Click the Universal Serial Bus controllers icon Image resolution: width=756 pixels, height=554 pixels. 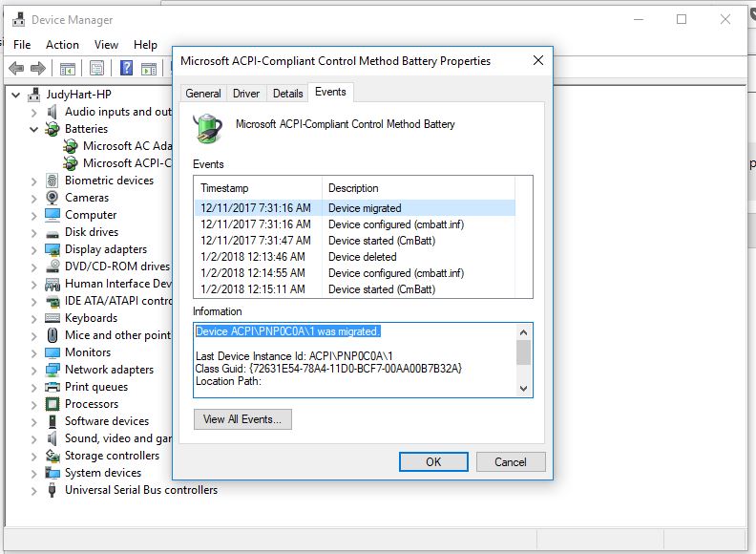(52, 490)
